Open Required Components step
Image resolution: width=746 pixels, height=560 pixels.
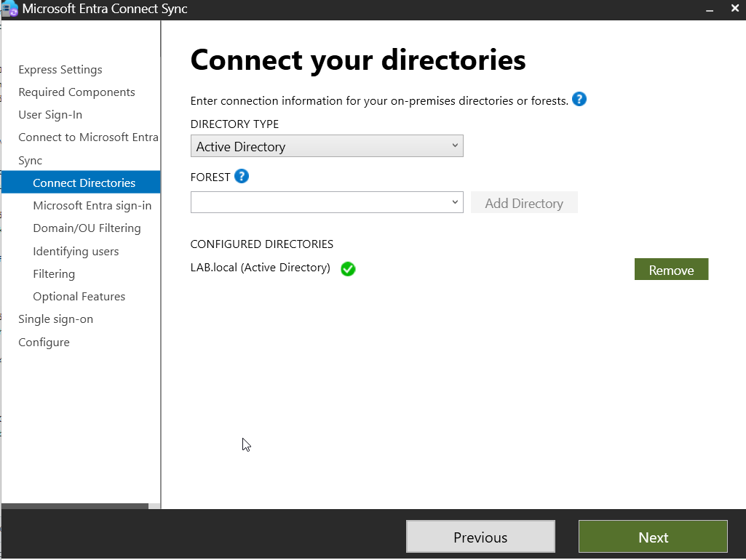[76, 92]
